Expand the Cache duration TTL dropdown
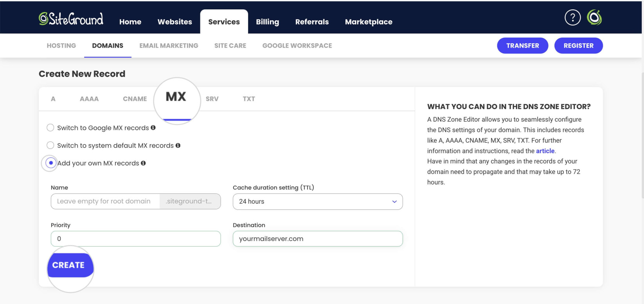 [318, 202]
